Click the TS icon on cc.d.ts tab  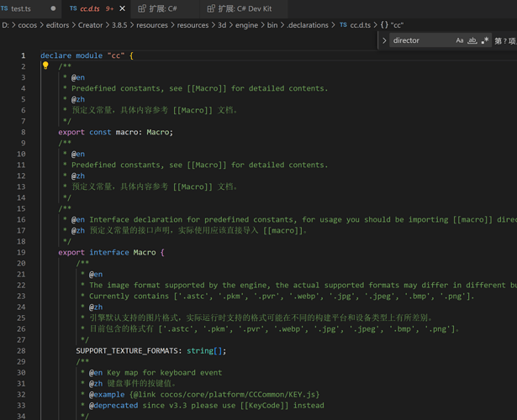pyautogui.click(x=73, y=8)
